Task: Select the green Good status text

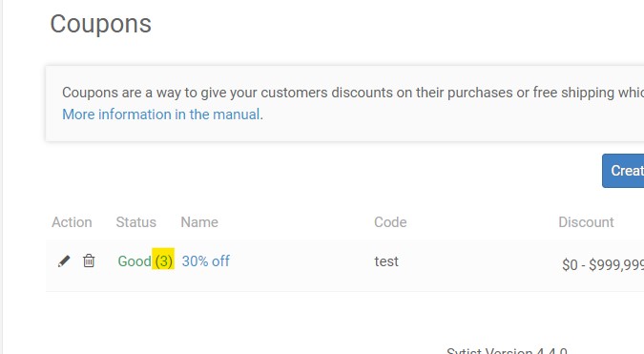Action: point(135,261)
